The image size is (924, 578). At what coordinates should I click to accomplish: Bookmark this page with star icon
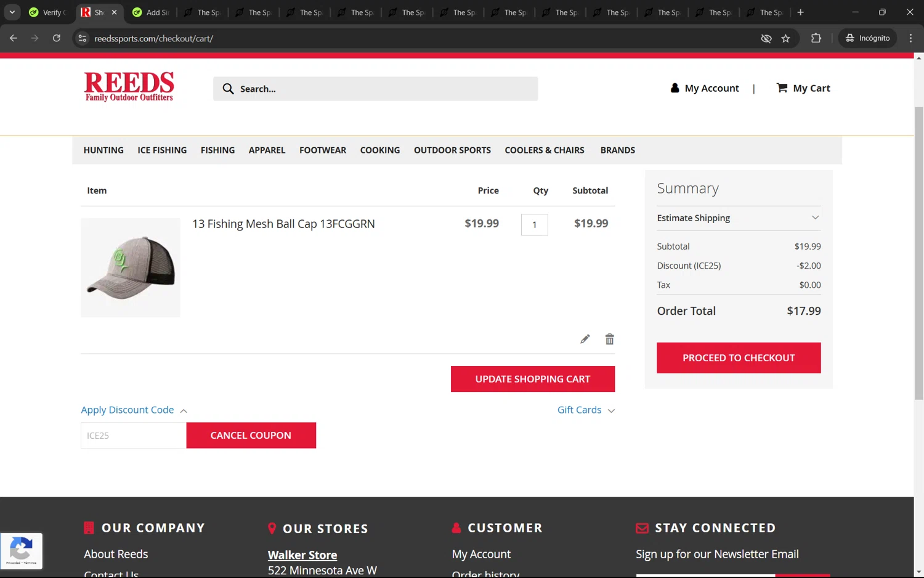(x=785, y=38)
